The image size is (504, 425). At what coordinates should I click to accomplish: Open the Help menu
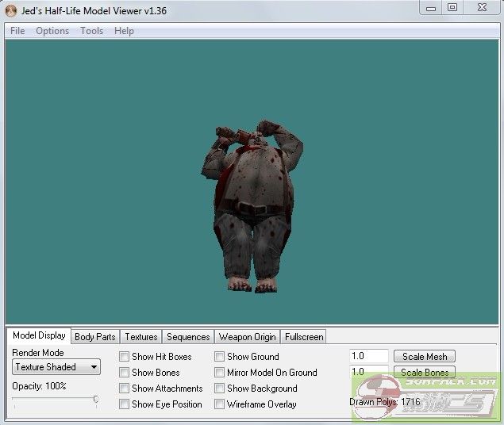pyautogui.click(x=124, y=31)
